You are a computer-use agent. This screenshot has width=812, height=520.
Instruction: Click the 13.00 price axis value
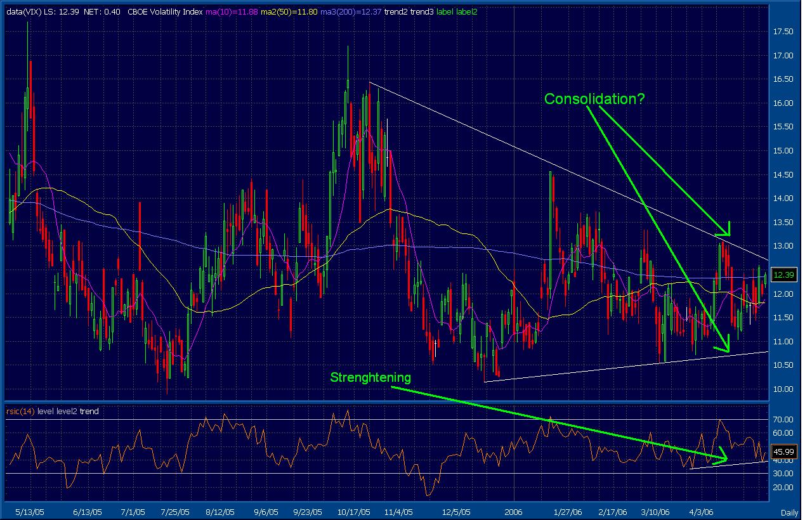click(783, 246)
